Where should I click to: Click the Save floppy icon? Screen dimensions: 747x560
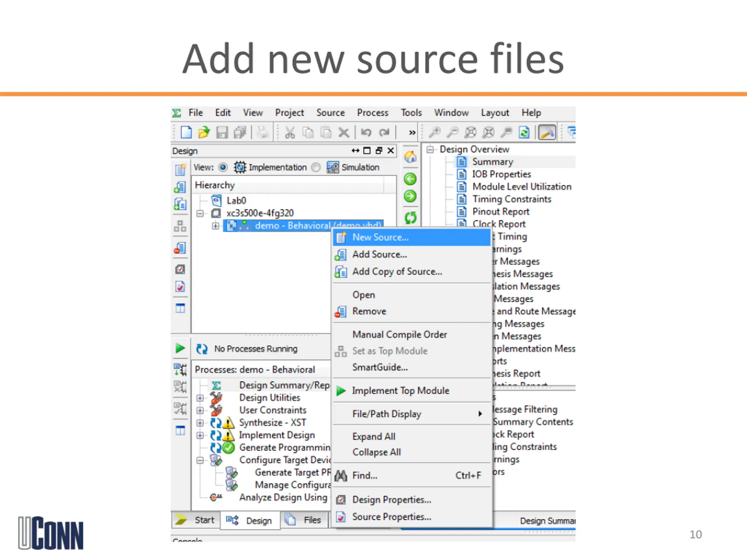click(222, 132)
